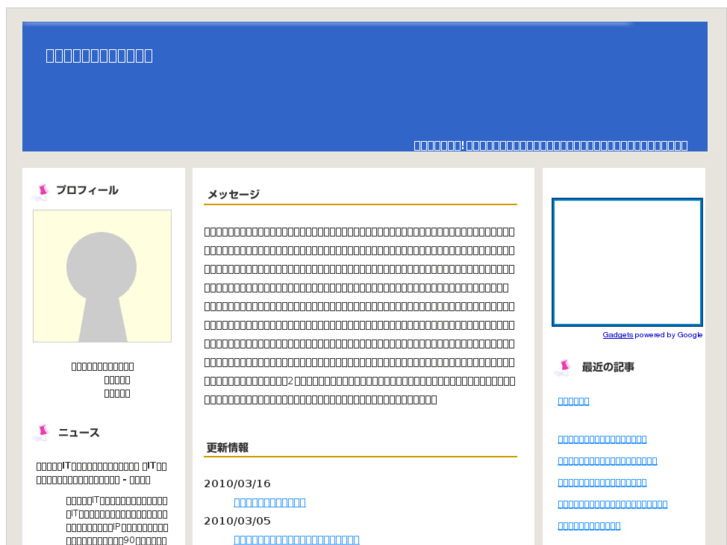727x545 pixels.
Task: Click inside the blue-bordered gadget box
Action: coord(627,262)
